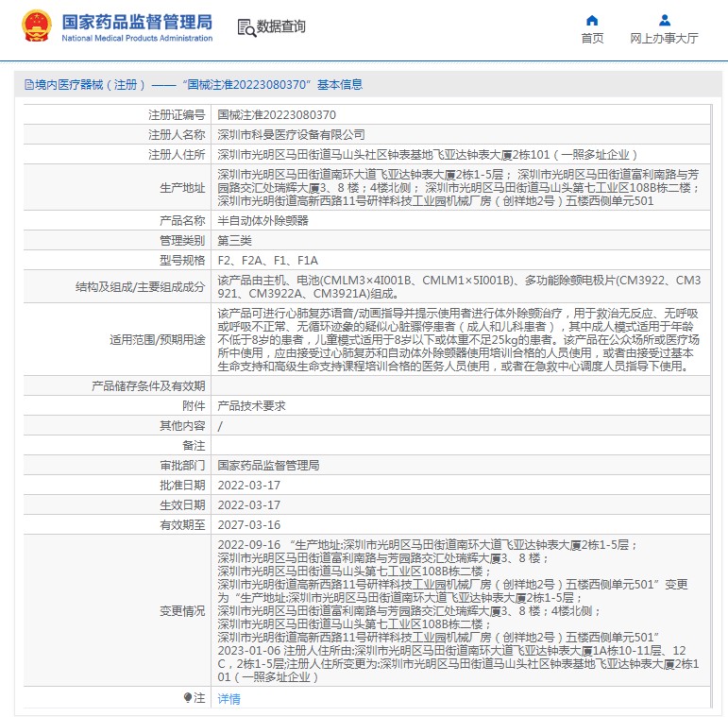Click the 型号规格 label

[x=182, y=261]
